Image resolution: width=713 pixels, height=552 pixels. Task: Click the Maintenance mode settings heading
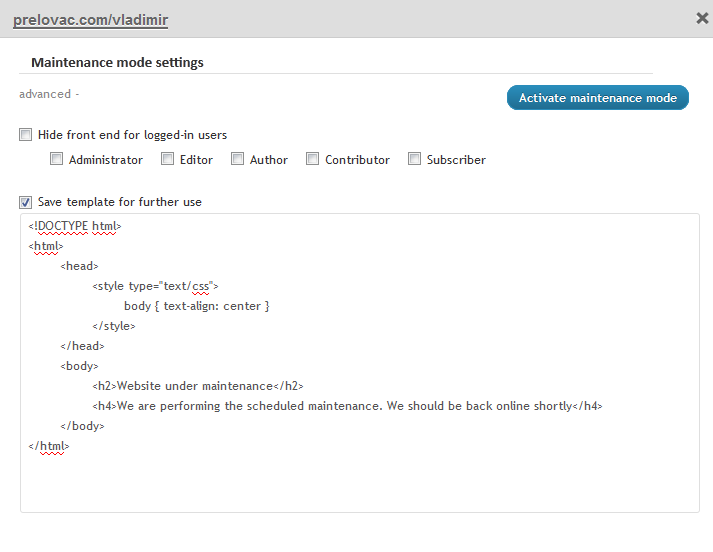(x=117, y=62)
